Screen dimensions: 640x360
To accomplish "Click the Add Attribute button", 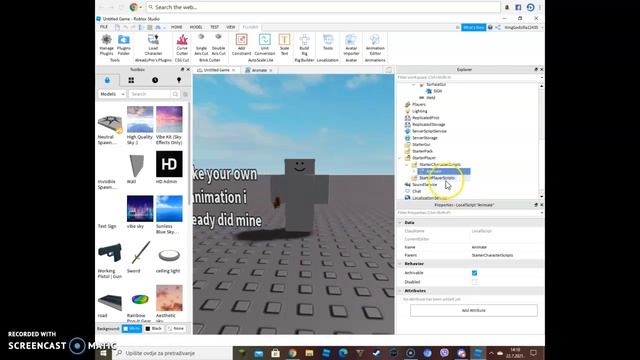I will (473, 311).
